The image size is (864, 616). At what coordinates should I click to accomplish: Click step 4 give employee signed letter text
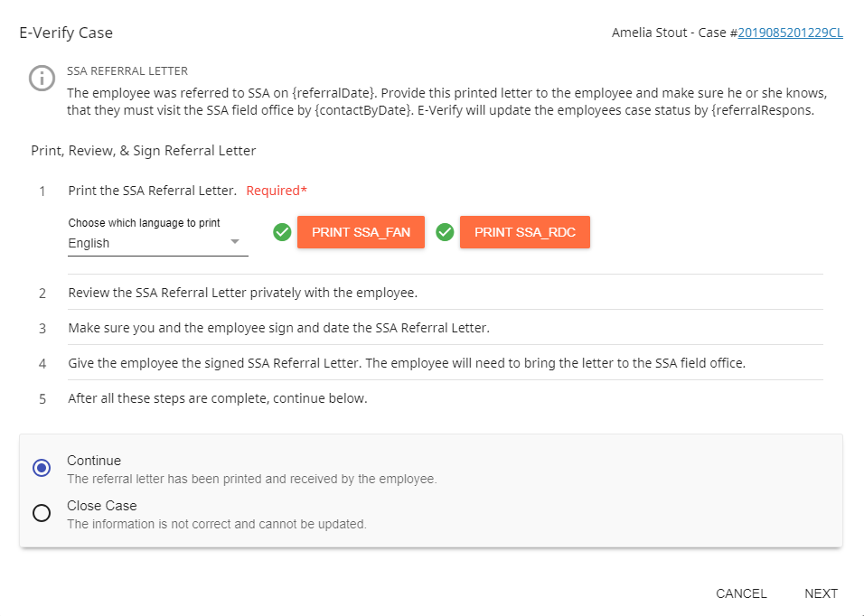[x=407, y=363]
